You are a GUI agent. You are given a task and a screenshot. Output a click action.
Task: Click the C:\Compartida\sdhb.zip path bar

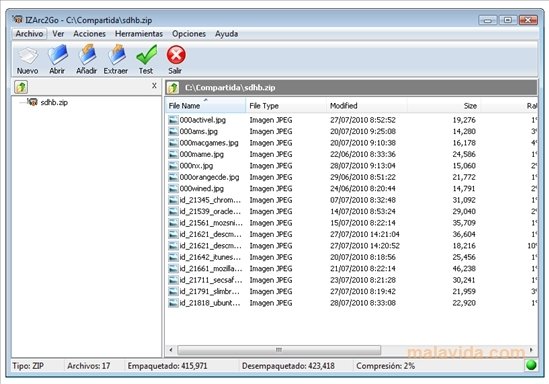tap(351, 88)
